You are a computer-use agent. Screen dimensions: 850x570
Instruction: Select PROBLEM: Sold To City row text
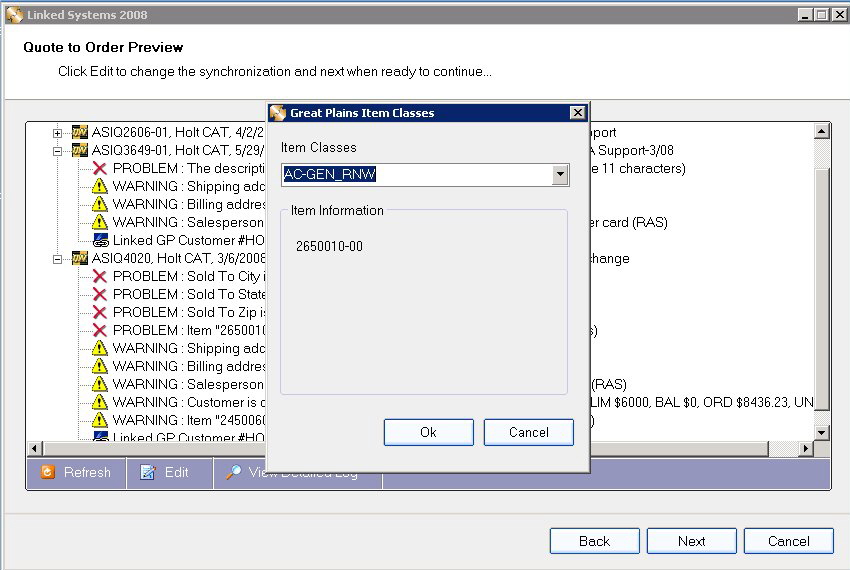pos(189,276)
